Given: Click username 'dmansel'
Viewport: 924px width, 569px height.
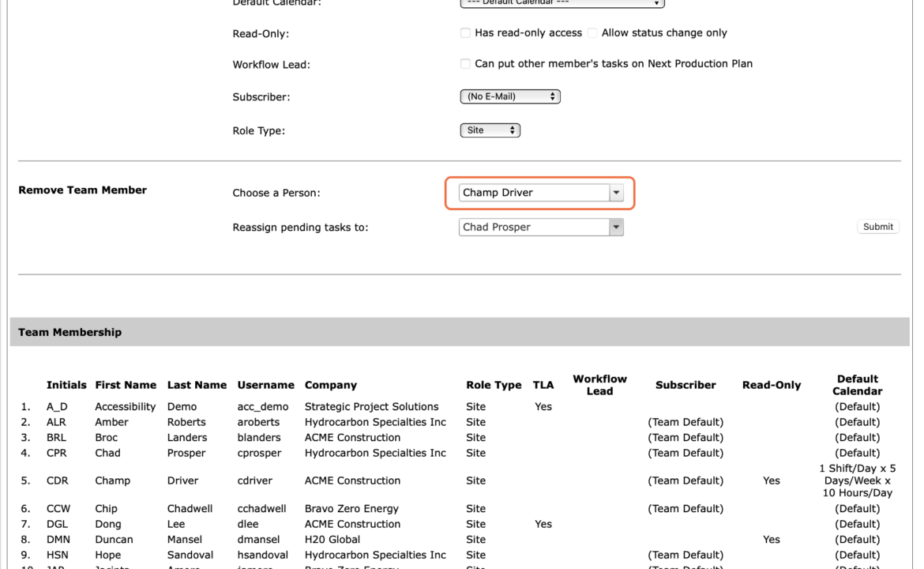Looking at the screenshot, I should pyautogui.click(x=259, y=540).
